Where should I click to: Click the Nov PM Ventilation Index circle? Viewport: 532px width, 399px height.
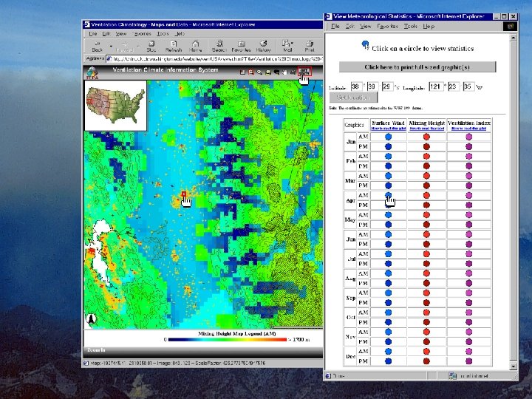[469, 341]
